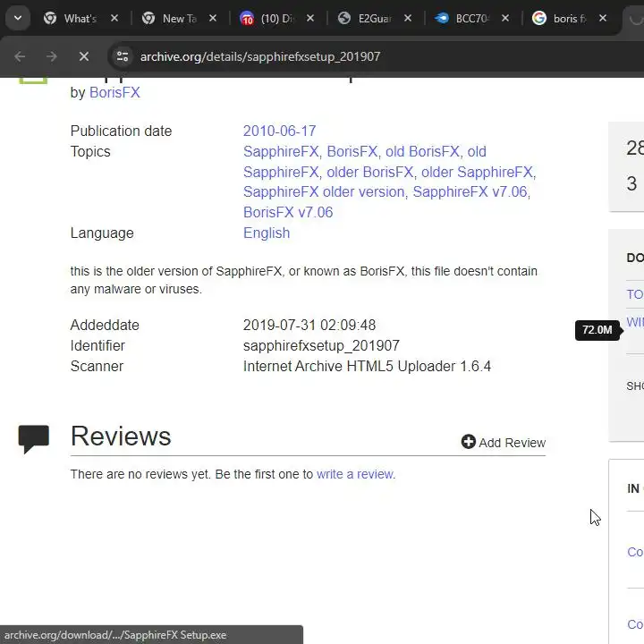
Task: Open the English language link
Action: (267, 233)
